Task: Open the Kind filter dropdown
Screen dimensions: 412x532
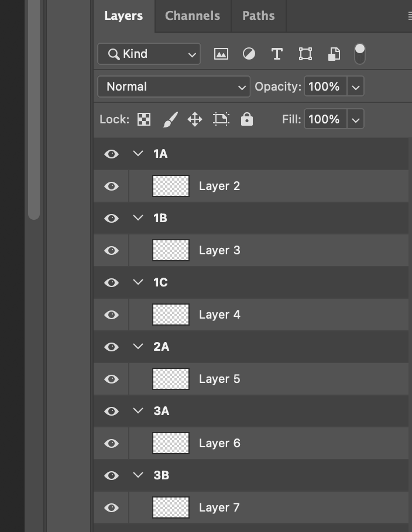Action: click(x=148, y=54)
